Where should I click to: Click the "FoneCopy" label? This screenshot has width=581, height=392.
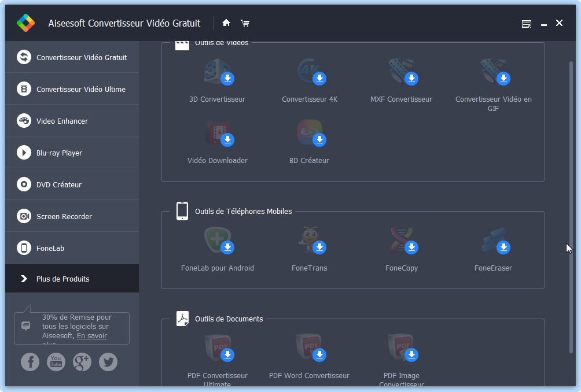(401, 268)
